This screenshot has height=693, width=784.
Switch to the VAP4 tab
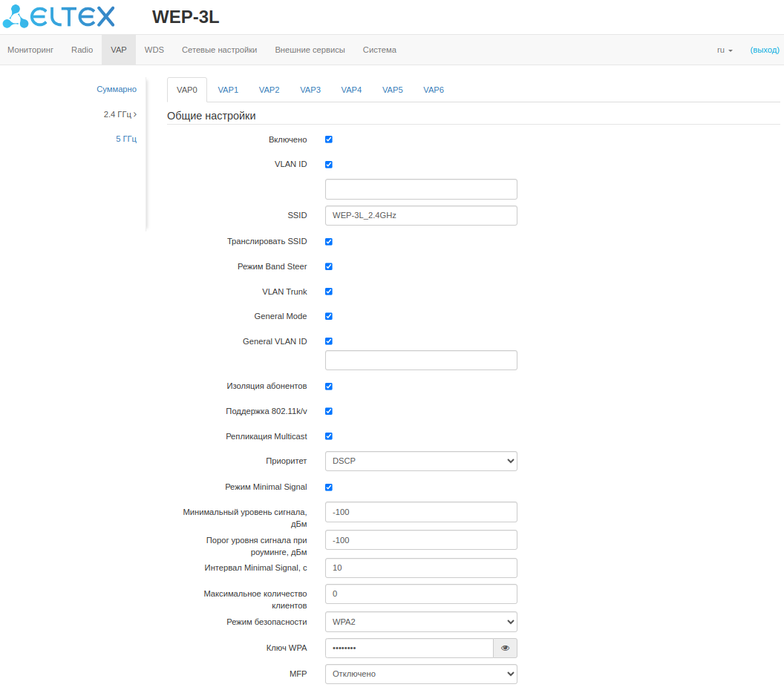click(351, 90)
